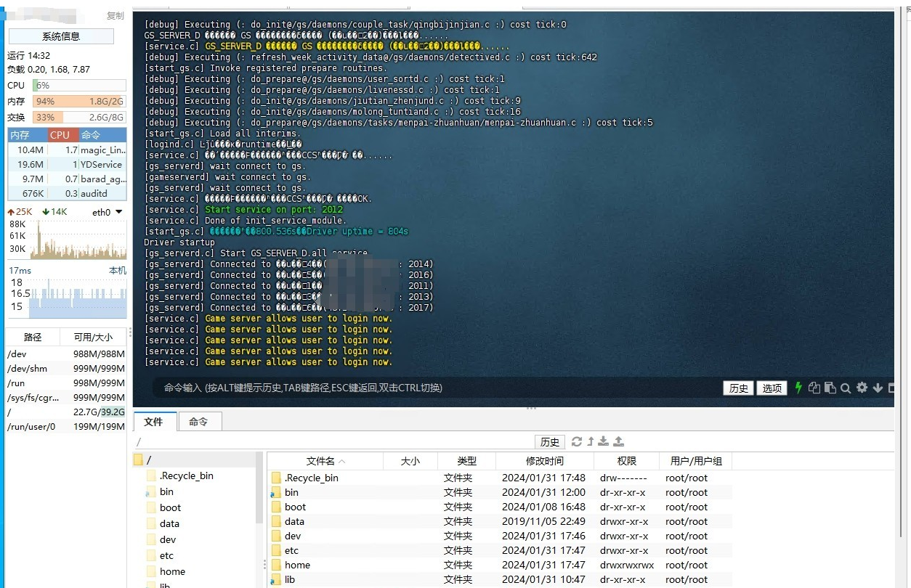Click the terminal copy icon
The width and height of the screenshot is (911, 588).
(814, 388)
